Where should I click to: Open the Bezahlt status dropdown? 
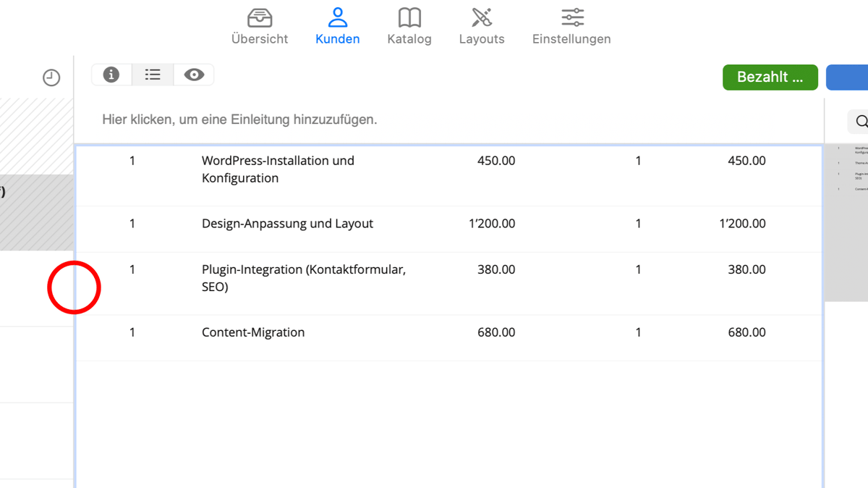click(x=770, y=77)
